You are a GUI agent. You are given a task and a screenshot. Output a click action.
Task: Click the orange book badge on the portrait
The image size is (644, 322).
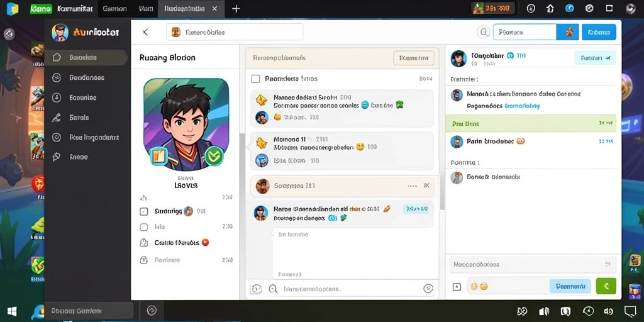click(x=158, y=156)
